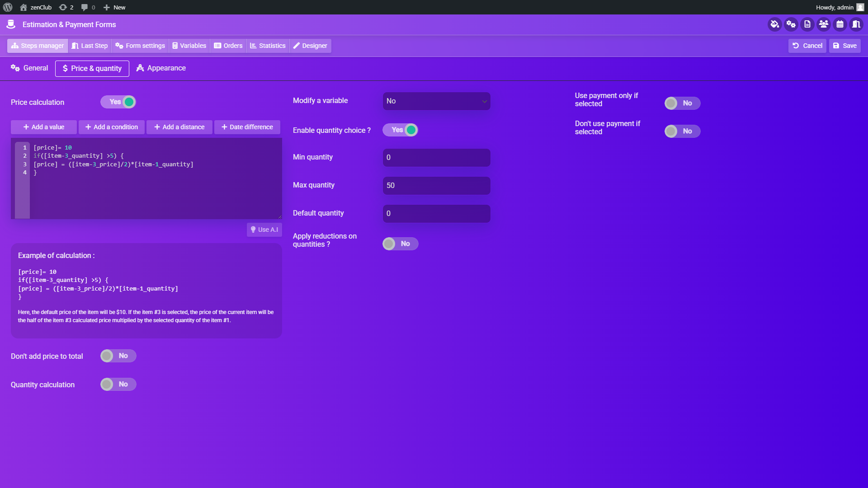
Task: Click the WordPress logo icon
Action: (8, 7)
